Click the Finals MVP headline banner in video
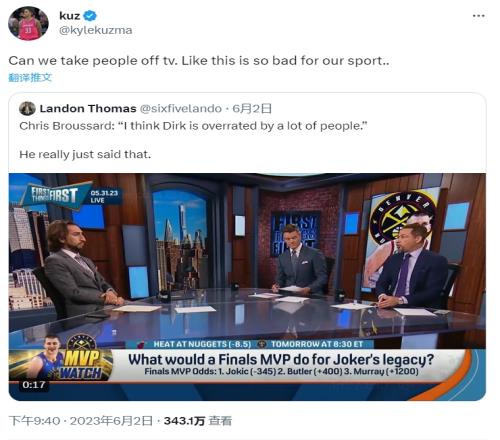This screenshot has height=440, width=500. (x=281, y=365)
